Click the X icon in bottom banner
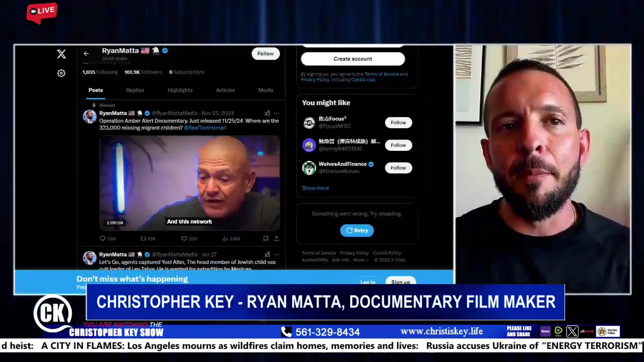Image resolution: width=644 pixels, height=362 pixels. (x=572, y=331)
